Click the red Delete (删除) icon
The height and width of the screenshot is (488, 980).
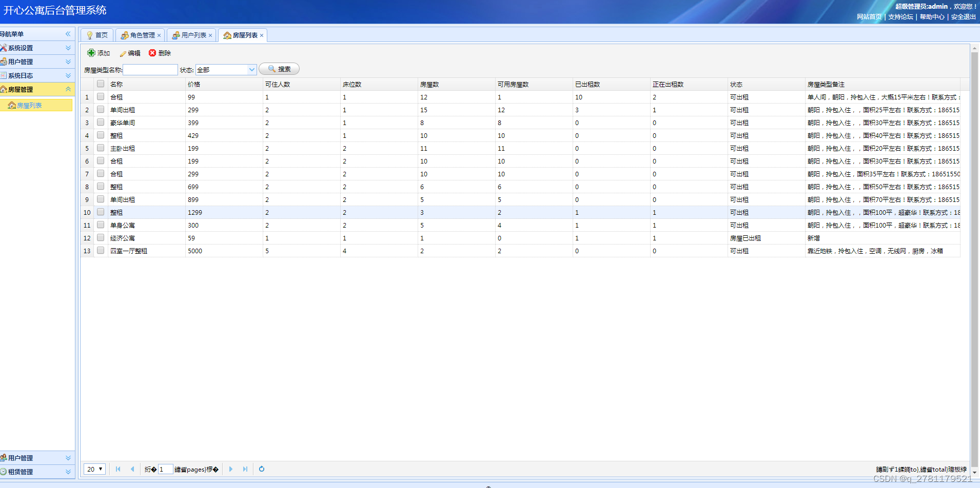pyautogui.click(x=152, y=53)
